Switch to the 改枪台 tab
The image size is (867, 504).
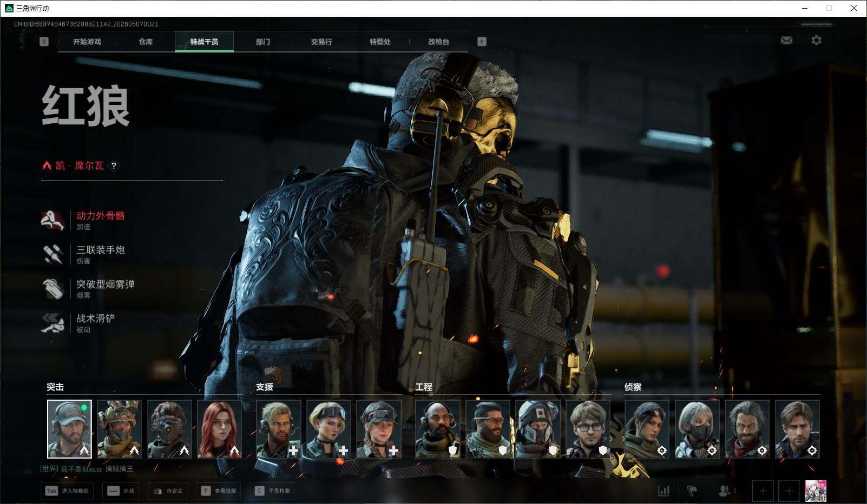438,42
